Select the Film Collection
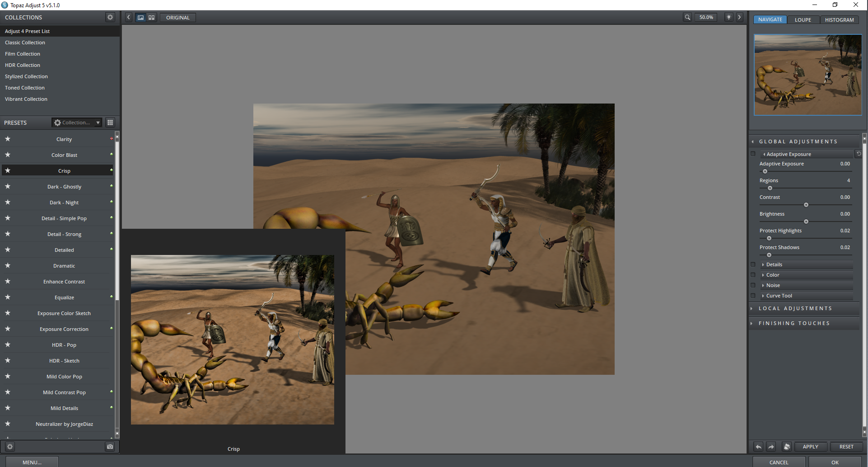The width and height of the screenshot is (868, 467). [60, 54]
